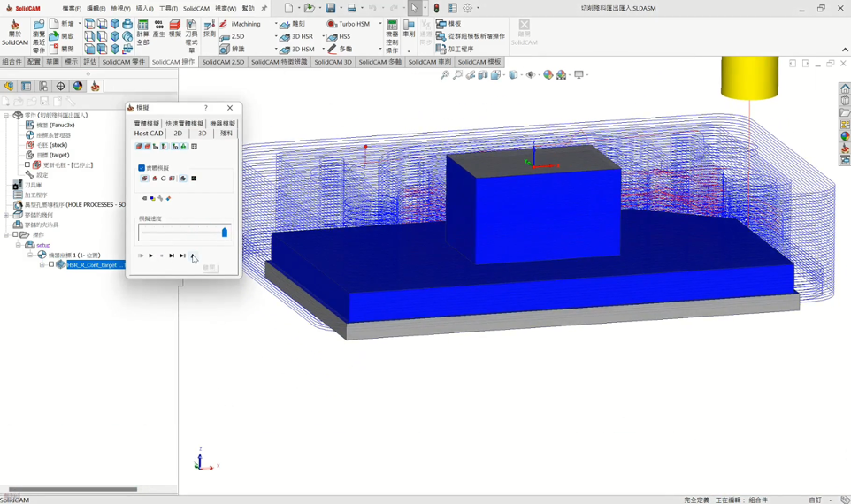This screenshot has width=851, height=504.
Task: Toggle the 實體模擬 checkbox in simulation dialog
Action: (142, 168)
